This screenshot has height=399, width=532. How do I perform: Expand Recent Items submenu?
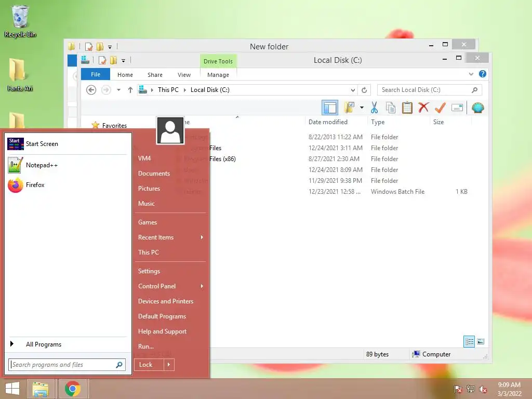(x=170, y=237)
